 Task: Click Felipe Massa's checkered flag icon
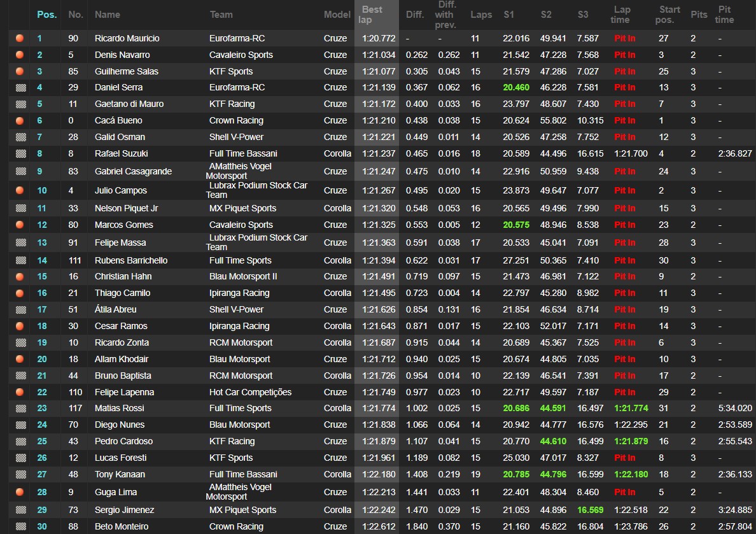(21, 242)
